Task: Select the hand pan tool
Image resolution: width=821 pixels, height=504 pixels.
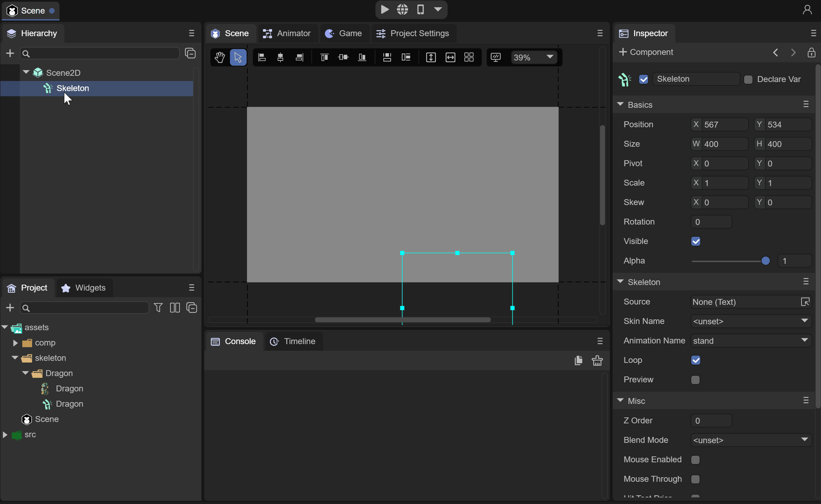Action: point(220,57)
